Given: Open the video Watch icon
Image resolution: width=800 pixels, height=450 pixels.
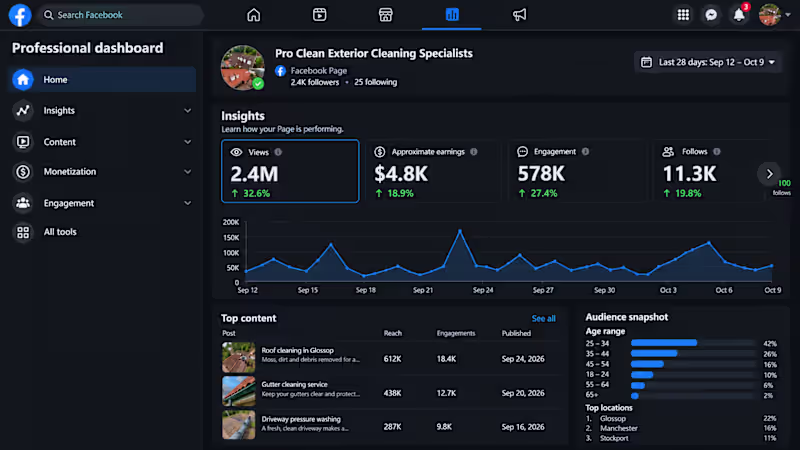Looking at the screenshot, I should (x=319, y=15).
